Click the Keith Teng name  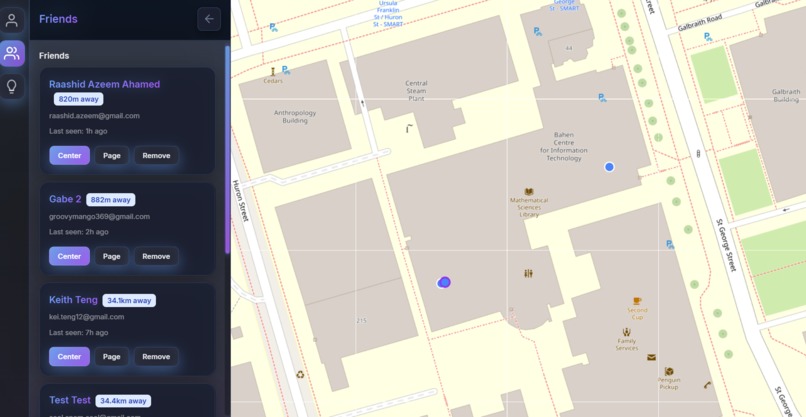[73, 300]
